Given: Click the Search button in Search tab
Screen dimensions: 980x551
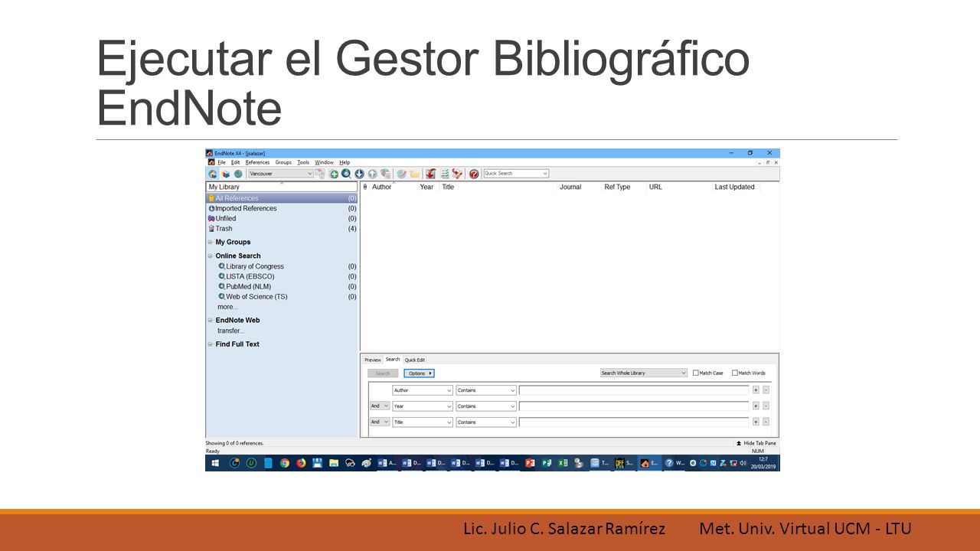Looking at the screenshot, I should [383, 373].
